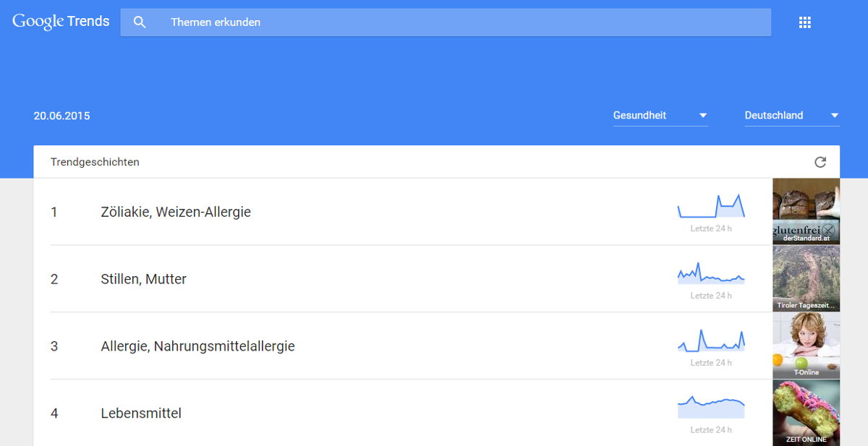
Task: Click the sparkline chart for Lebensmittel
Action: point(711,407)
